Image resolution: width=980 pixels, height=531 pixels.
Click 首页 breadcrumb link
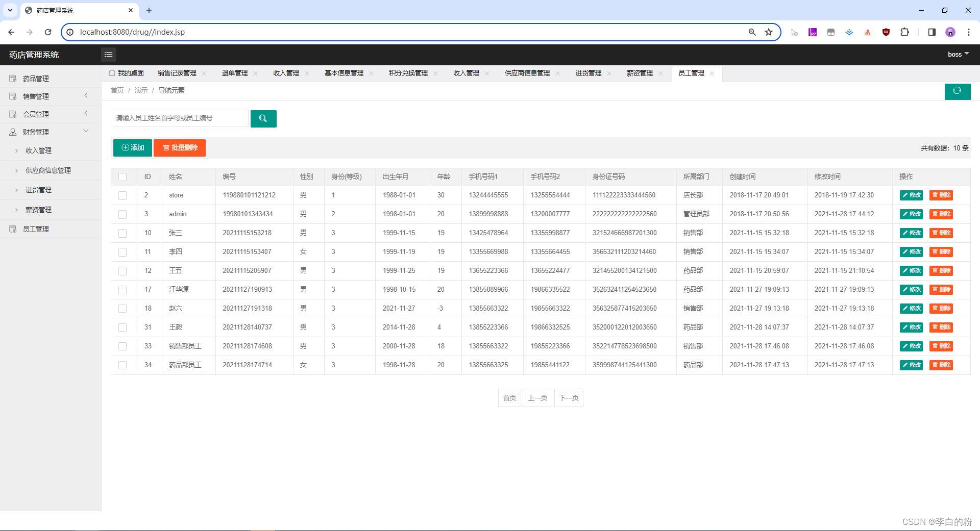(117, 90)
